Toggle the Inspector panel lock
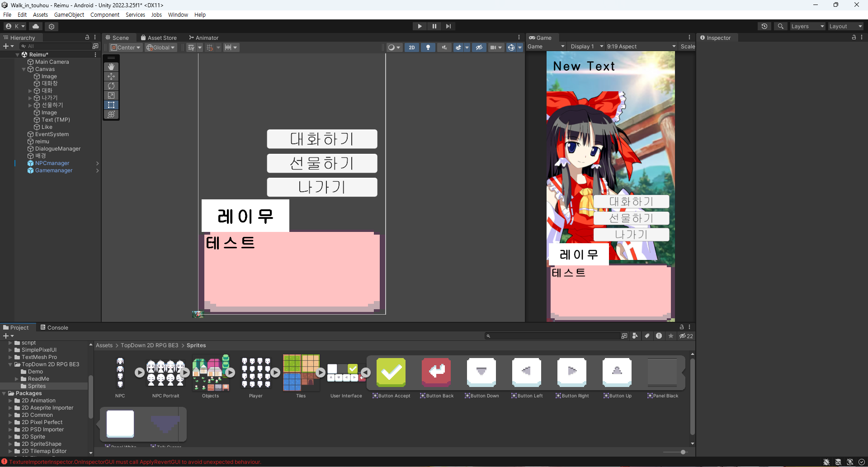Image resolution: width=868 pixels, height=467 pixels. [854, 38]
